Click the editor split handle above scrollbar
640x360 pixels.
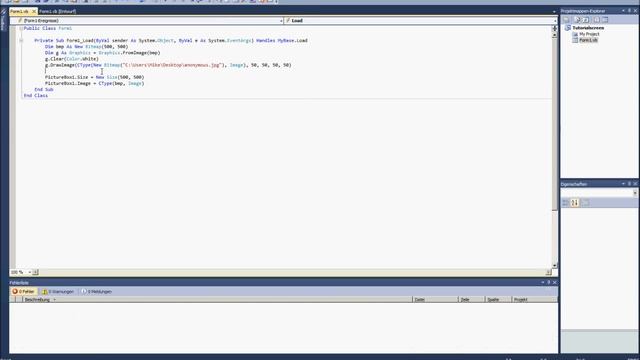[554, 29]
